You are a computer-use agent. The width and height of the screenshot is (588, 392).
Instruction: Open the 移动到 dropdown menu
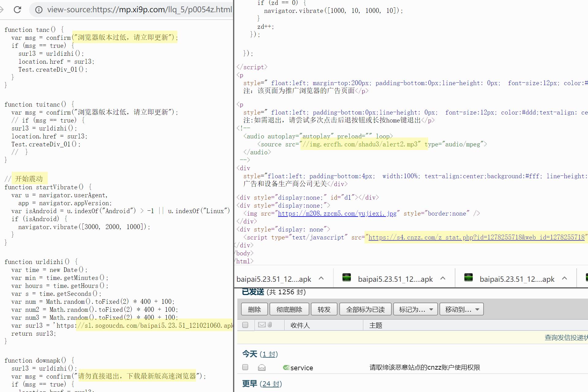point(461,309)
